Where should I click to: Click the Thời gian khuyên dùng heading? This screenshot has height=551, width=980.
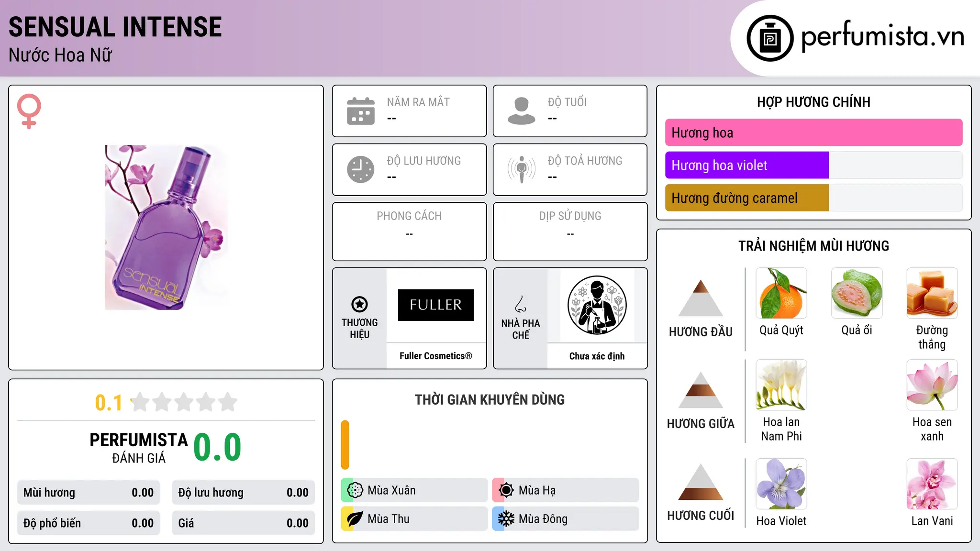coord(490,399)
